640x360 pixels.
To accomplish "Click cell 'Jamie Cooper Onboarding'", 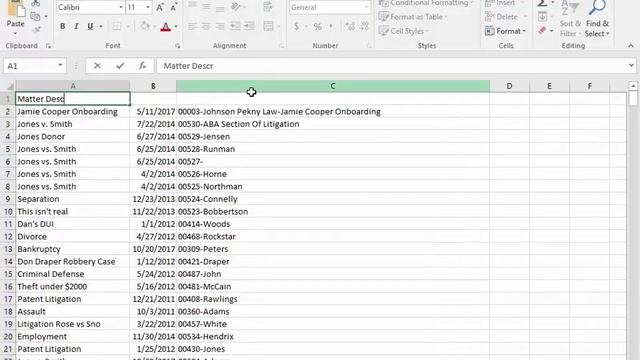I will (73, 111).
